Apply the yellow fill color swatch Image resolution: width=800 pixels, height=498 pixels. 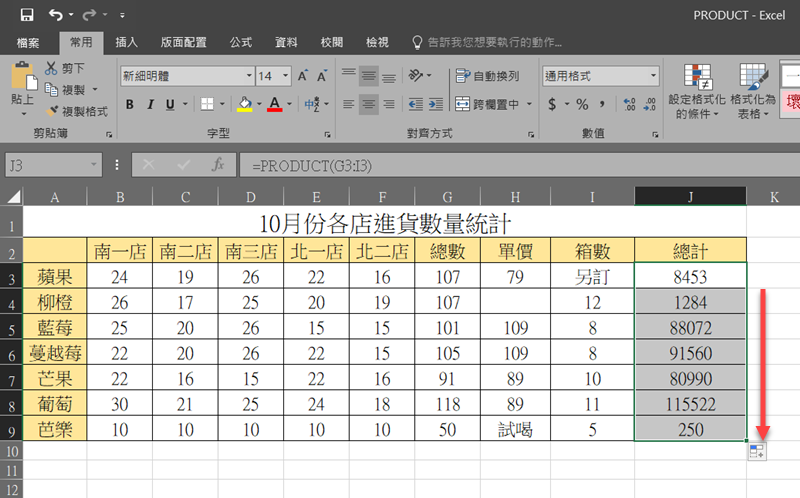click(x=244, y=104)
